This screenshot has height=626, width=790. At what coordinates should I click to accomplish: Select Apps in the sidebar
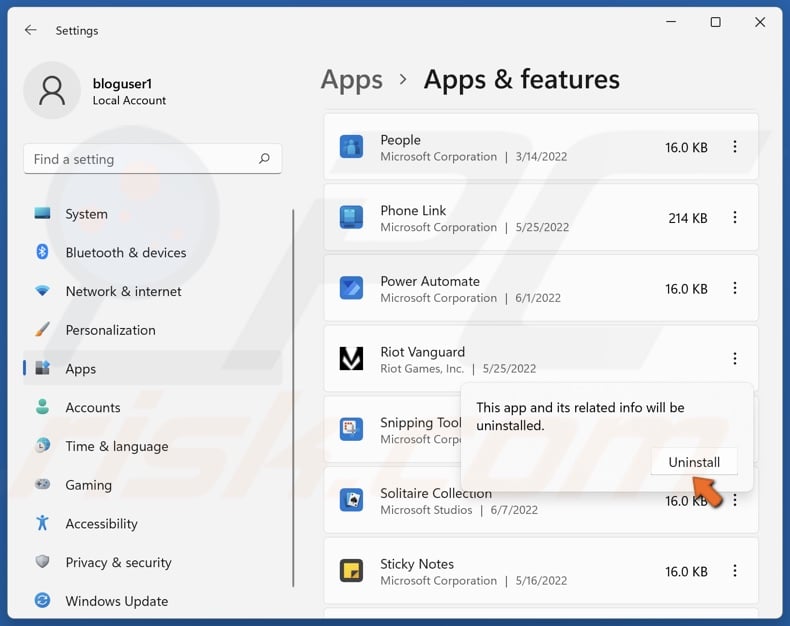tap(153, 368)
